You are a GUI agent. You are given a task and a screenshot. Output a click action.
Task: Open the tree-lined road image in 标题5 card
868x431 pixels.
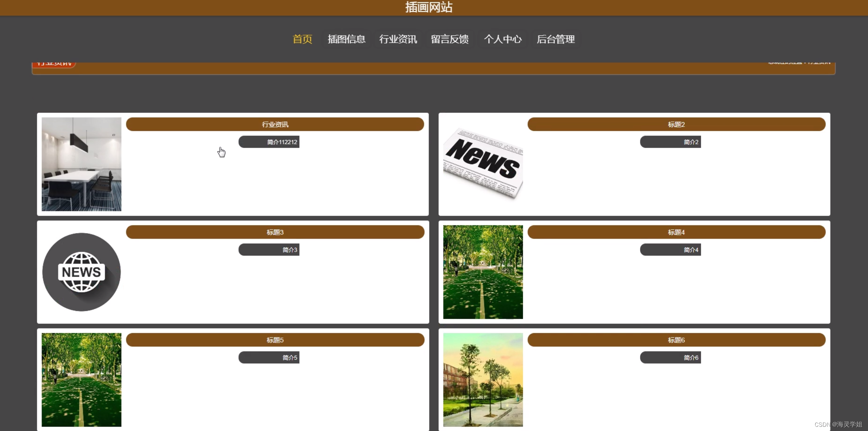point(81,380)
